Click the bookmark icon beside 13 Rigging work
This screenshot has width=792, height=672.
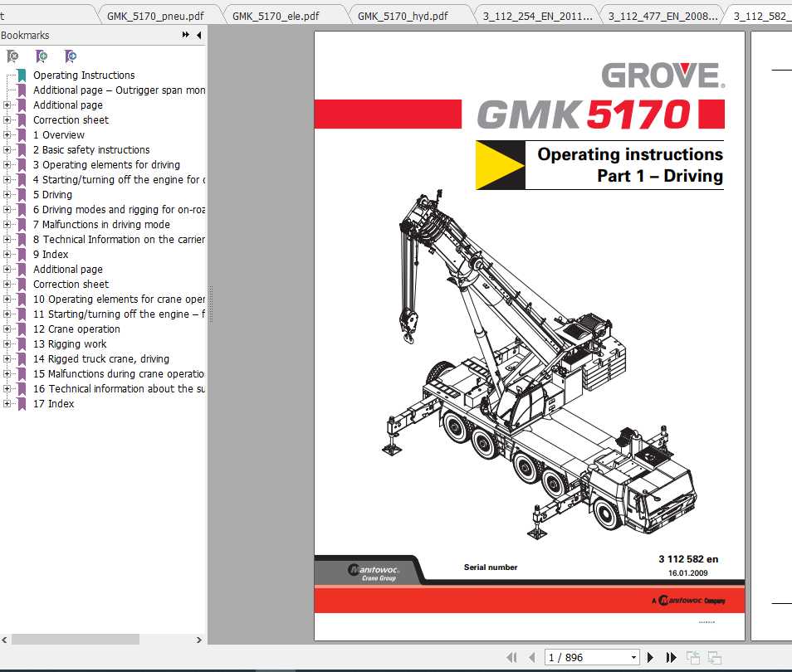point(22,344)
